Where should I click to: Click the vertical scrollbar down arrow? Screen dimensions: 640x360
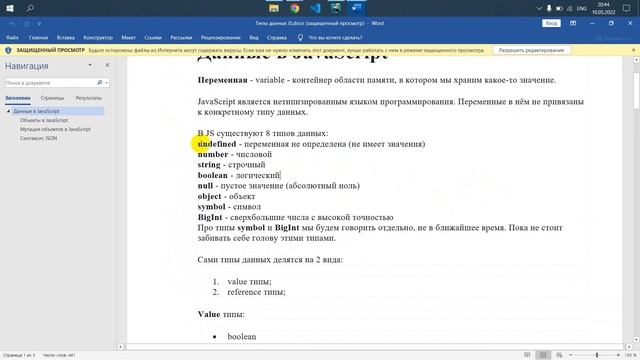636,340
